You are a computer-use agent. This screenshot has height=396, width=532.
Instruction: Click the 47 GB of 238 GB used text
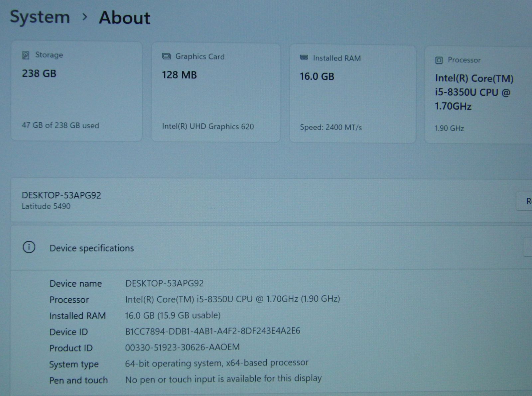[x=60, y=126]
